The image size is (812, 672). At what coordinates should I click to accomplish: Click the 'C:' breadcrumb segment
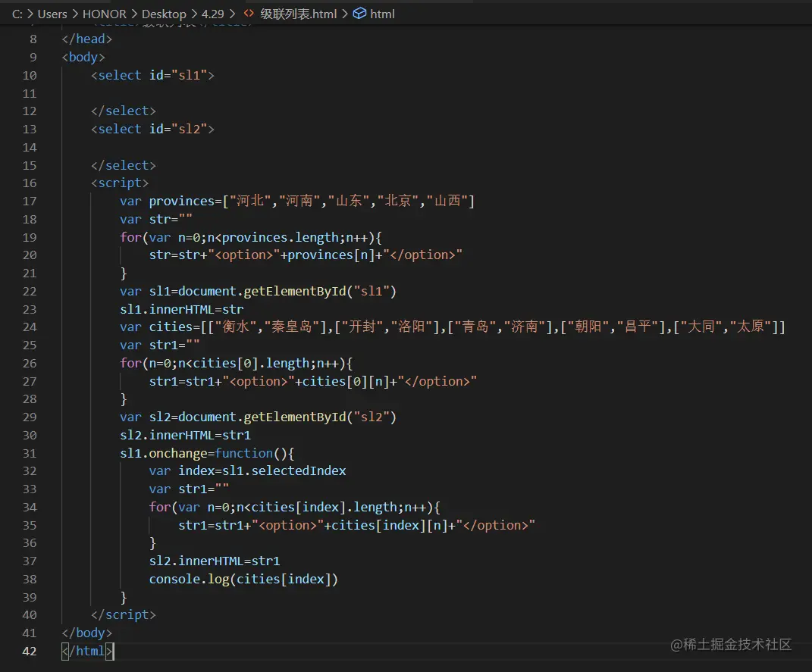point(17,14)
